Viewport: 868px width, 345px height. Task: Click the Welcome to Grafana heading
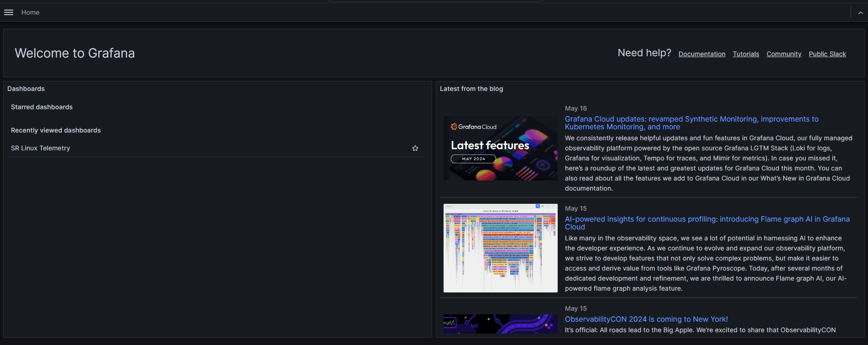tap(75, 53)
